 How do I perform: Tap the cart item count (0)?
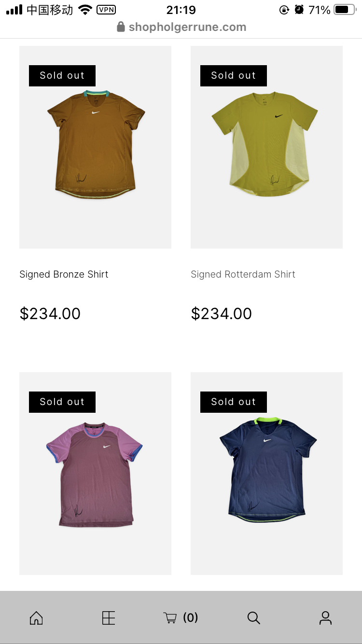pos(191,617)
